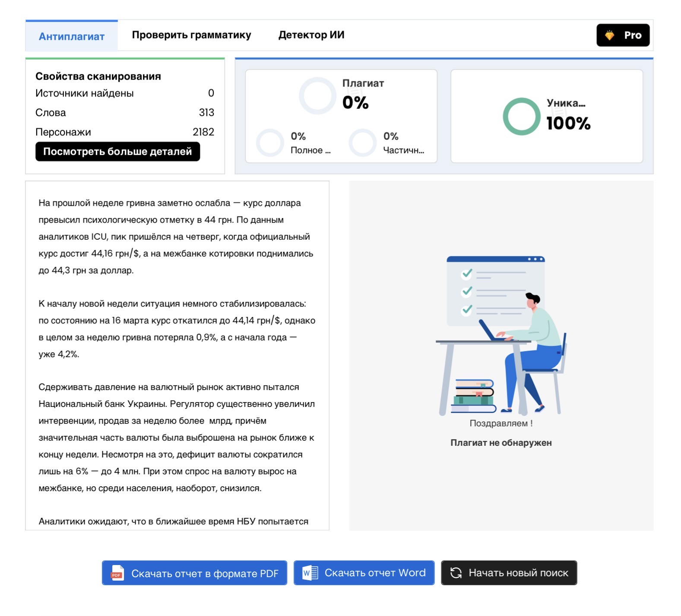681x616 pixels.
Task: Click the Уника... label
Action: [566, 103]
